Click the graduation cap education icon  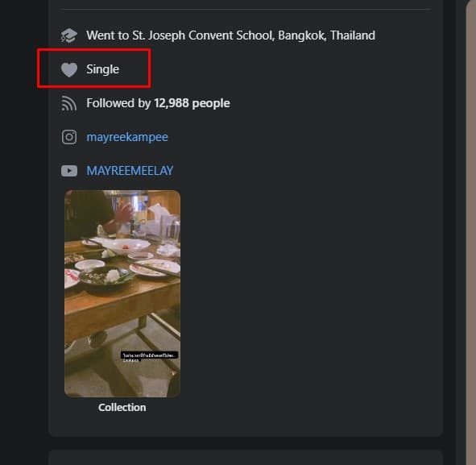pyautogui.click(x=69, y=35)
